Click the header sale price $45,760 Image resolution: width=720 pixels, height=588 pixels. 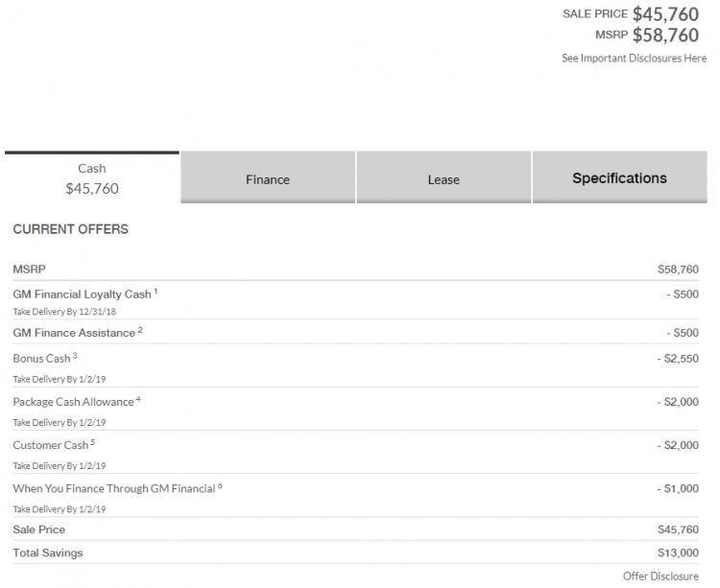coord(665,14)
